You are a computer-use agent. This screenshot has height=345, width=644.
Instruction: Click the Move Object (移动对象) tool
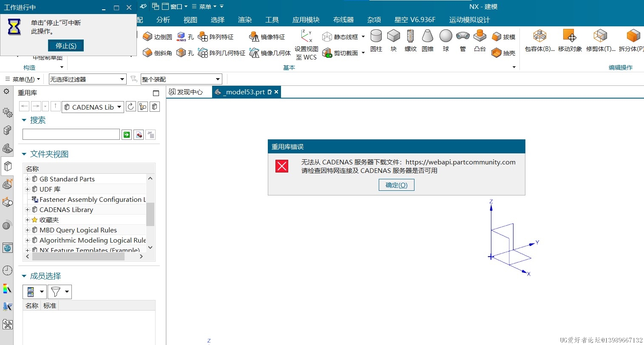(570, 41)
